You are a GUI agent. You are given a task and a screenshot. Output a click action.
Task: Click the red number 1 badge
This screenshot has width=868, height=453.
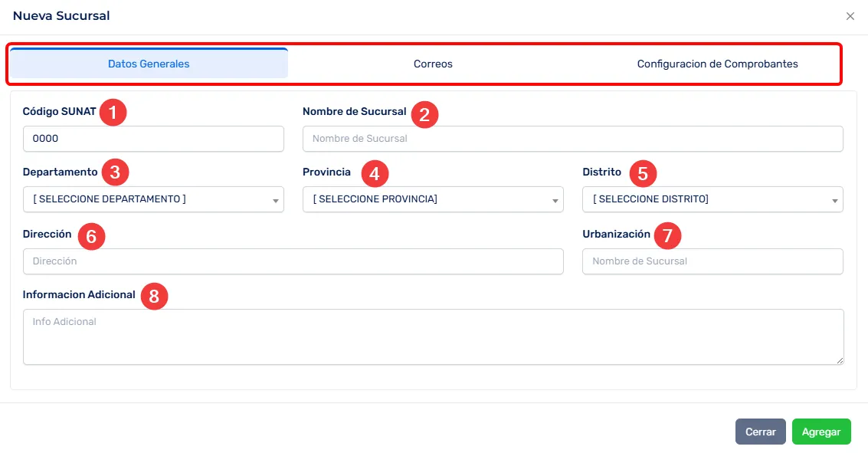click(113, 112)
